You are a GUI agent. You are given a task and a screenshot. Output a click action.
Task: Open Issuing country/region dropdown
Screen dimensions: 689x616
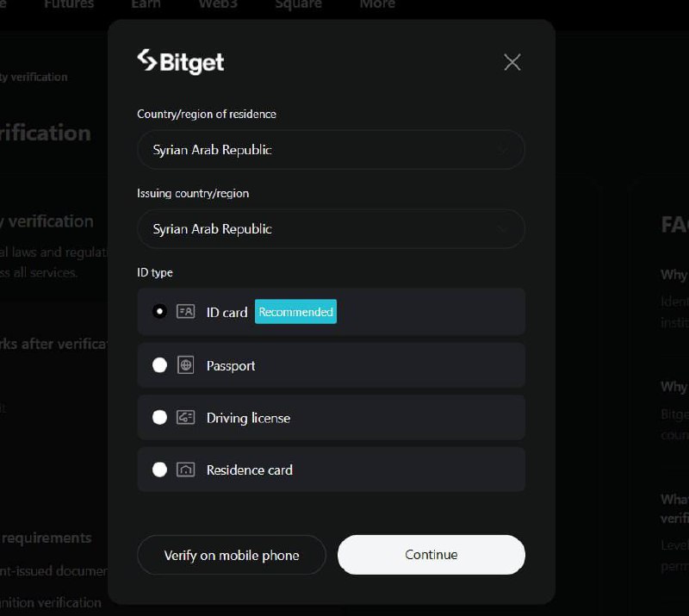coord(331,228)
